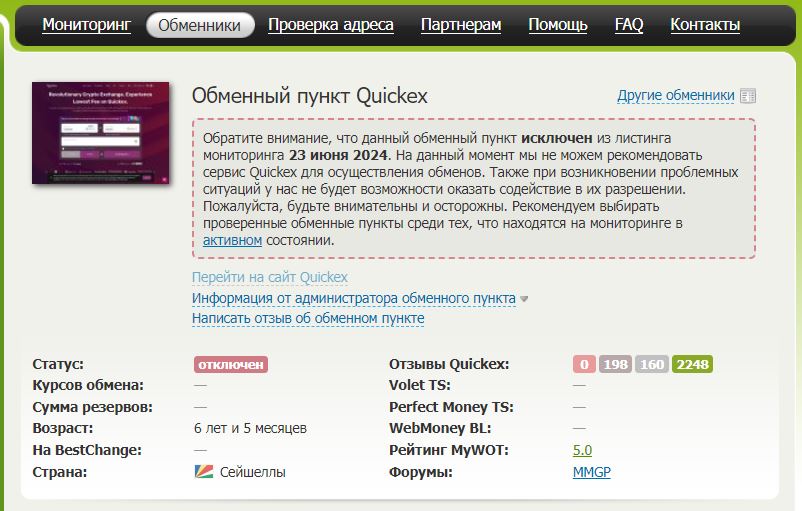Screen dimensions: 802x511
Task: Click the Статус label
Action: pyautogui.click(x=58, y=364)
